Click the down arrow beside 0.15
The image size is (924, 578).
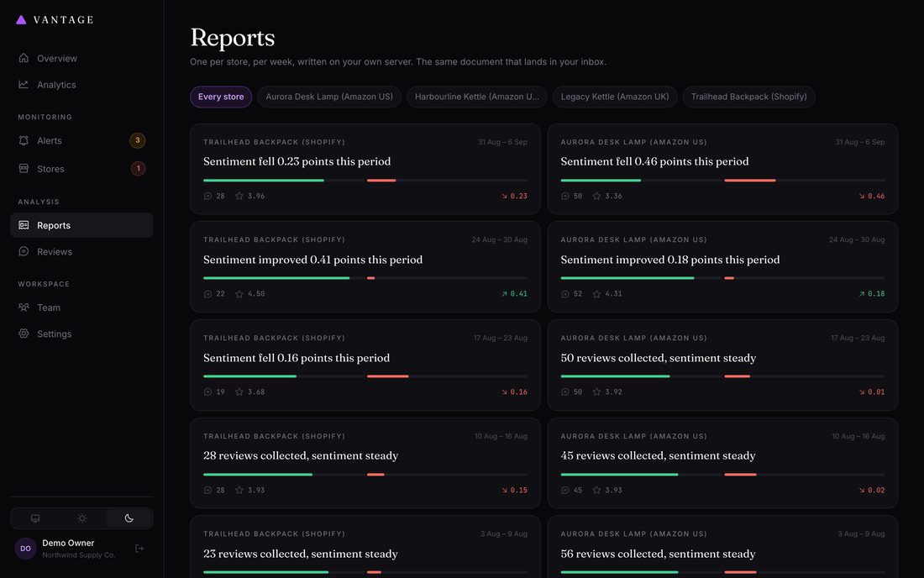click(x=505, y=491)
